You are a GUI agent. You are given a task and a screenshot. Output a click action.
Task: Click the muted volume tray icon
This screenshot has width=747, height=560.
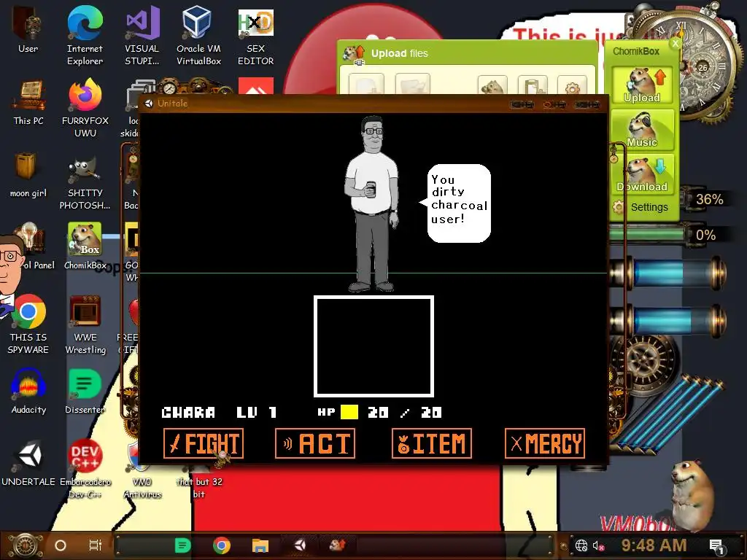coord(598,545)
